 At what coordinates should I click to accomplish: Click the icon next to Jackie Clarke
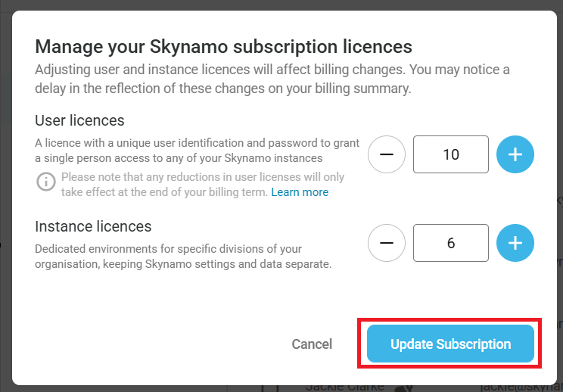point(403,387)
